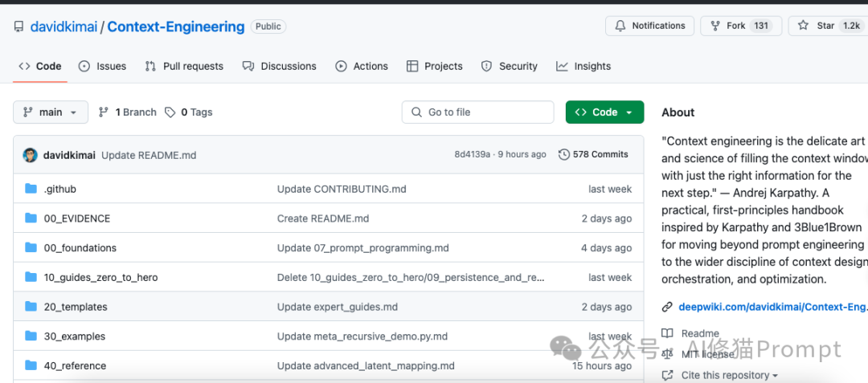Image resolution: width=868 pixels, height=383 pixels.
Task: Open commit hash 8d4139a
Action: (473, 155)
